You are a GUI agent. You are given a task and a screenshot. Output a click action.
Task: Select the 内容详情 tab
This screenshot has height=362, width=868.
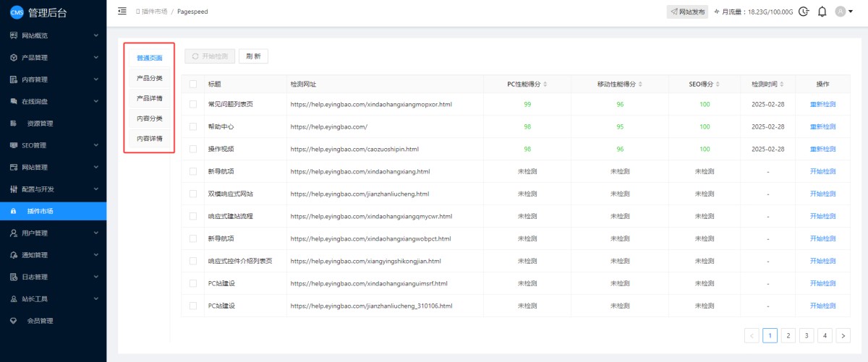click(x=150, y=138)
